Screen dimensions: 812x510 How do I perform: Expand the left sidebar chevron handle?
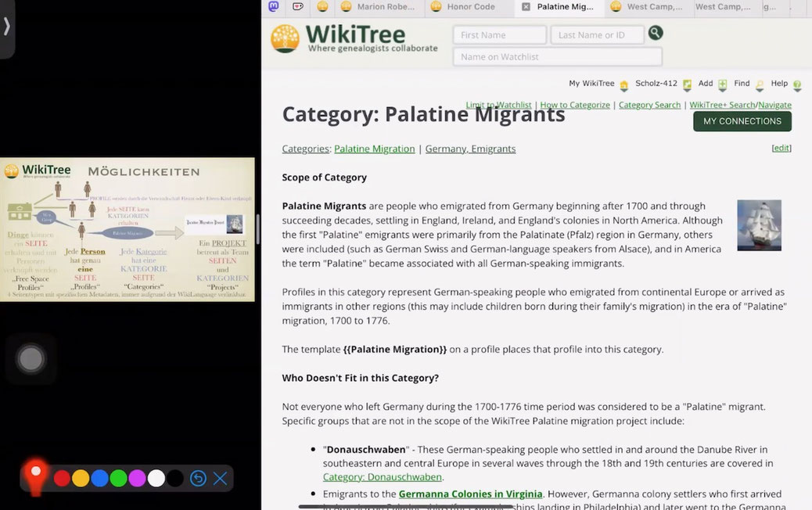point(7,27)
